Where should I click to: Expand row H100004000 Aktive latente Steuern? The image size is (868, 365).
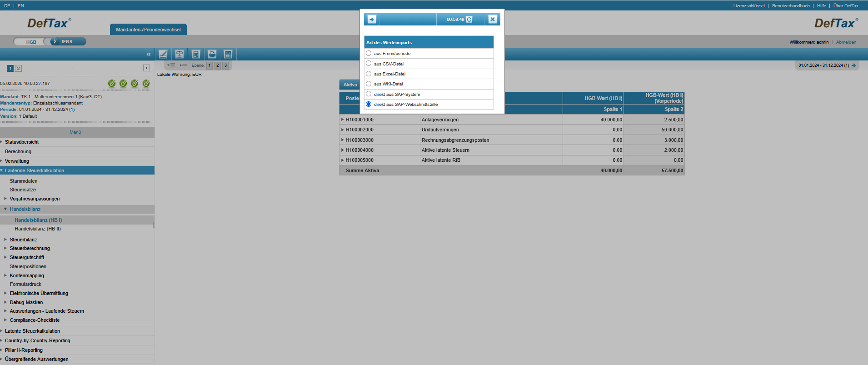click(343, 150)
